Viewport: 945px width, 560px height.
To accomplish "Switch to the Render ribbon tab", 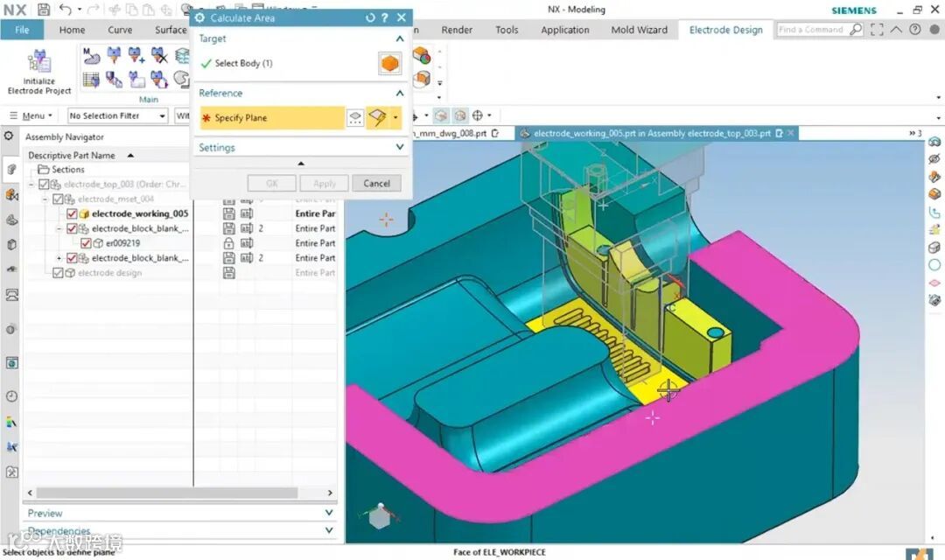I will (457, 30).
